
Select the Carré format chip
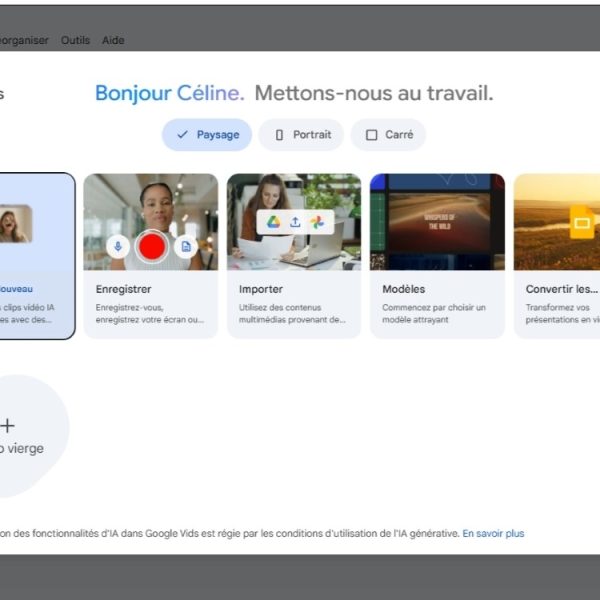coord(388,135)
